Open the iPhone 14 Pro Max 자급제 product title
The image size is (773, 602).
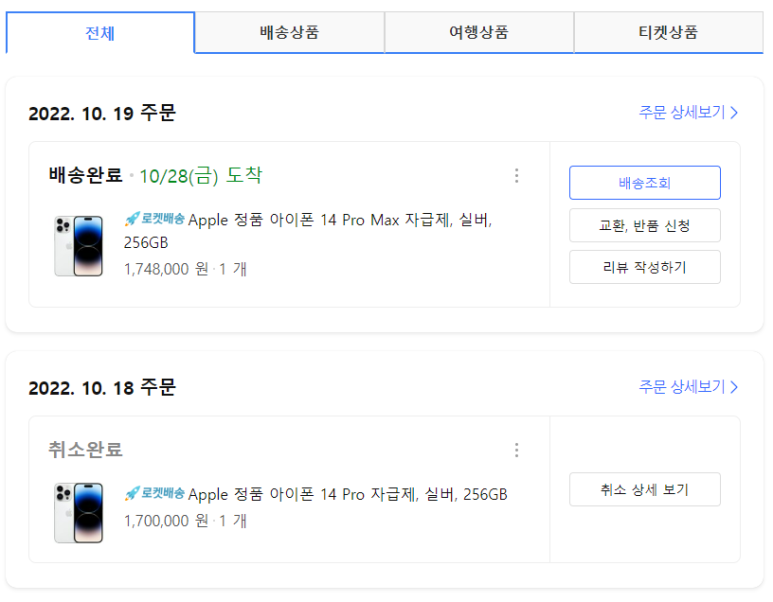click(x=308, y=231)
